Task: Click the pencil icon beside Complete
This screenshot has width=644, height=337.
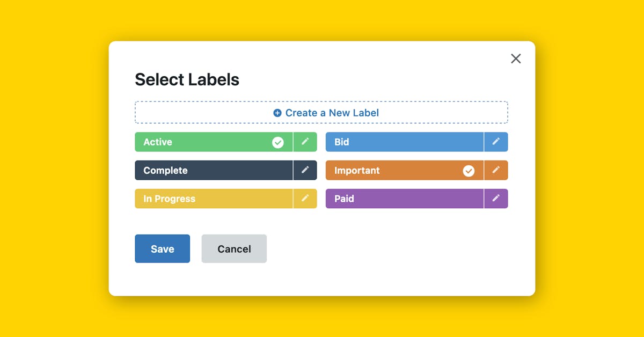Action: tap(305, 170)
